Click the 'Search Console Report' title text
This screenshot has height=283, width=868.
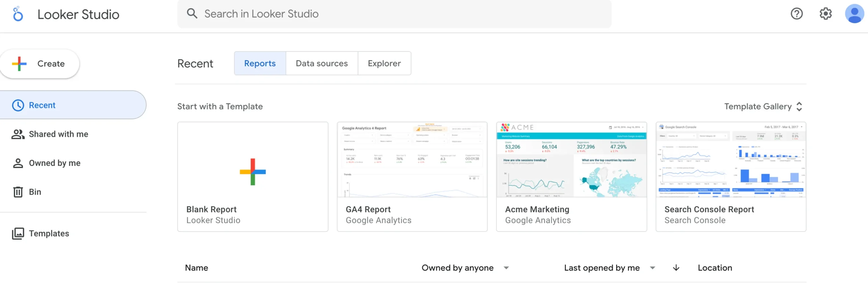click(x=709, y=210)
